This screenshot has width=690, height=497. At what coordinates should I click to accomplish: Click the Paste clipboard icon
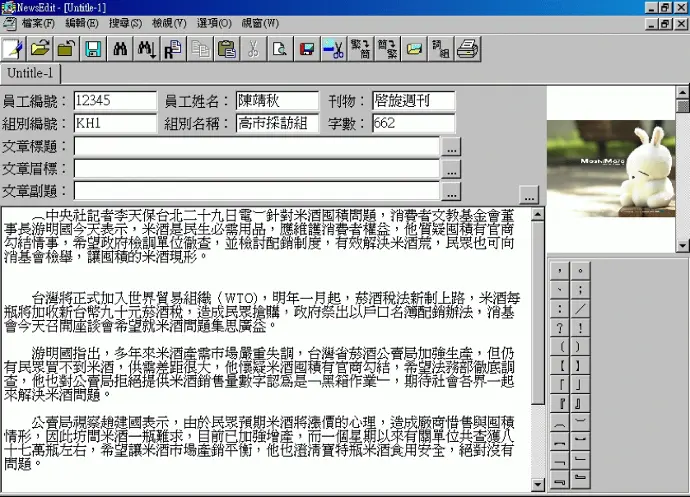[x=226, y=47]
